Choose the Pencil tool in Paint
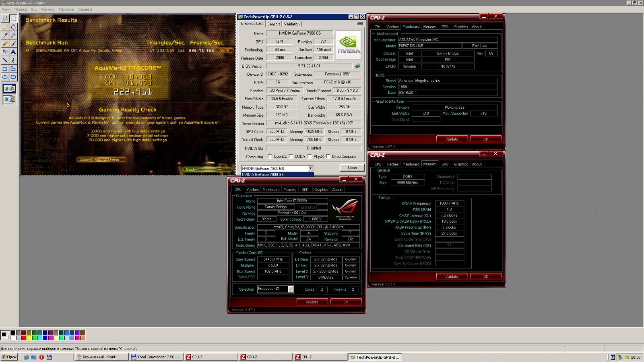 tap(5, 43)
